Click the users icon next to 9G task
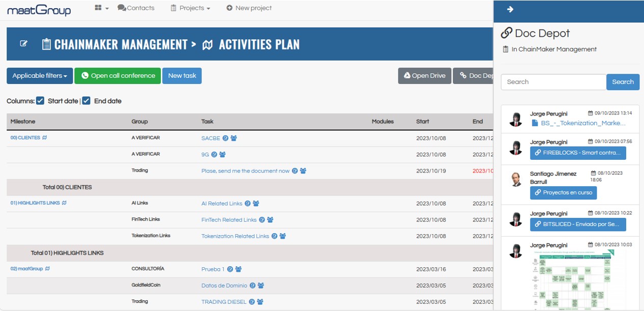644x311 pixels. 222,155
